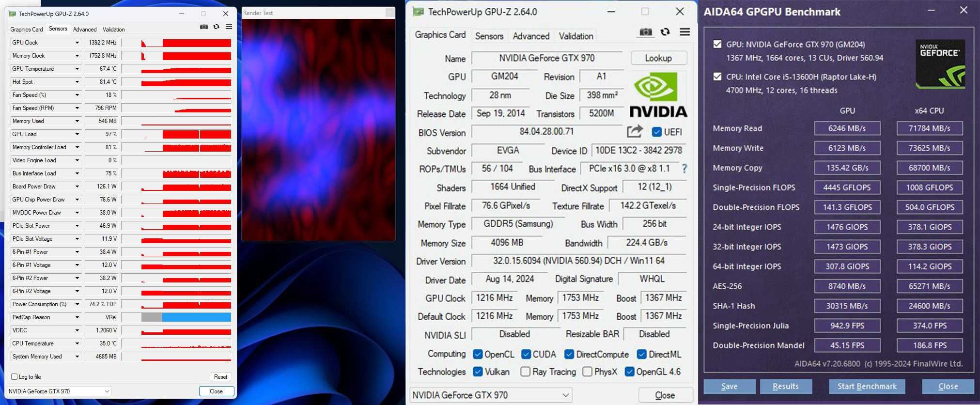Open the PerfCap Reason sensor dropdown
Screen dimensions: 980x405
(x=77, y=317)
